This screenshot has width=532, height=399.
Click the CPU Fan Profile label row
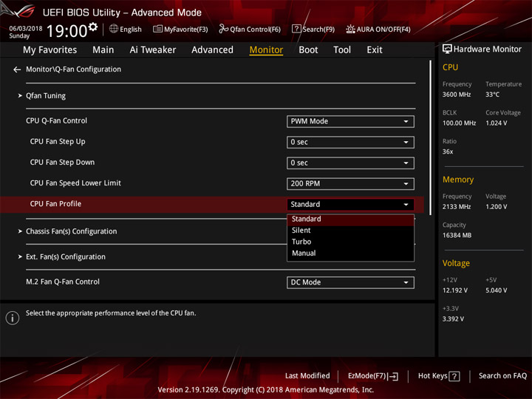pos(55,204)
